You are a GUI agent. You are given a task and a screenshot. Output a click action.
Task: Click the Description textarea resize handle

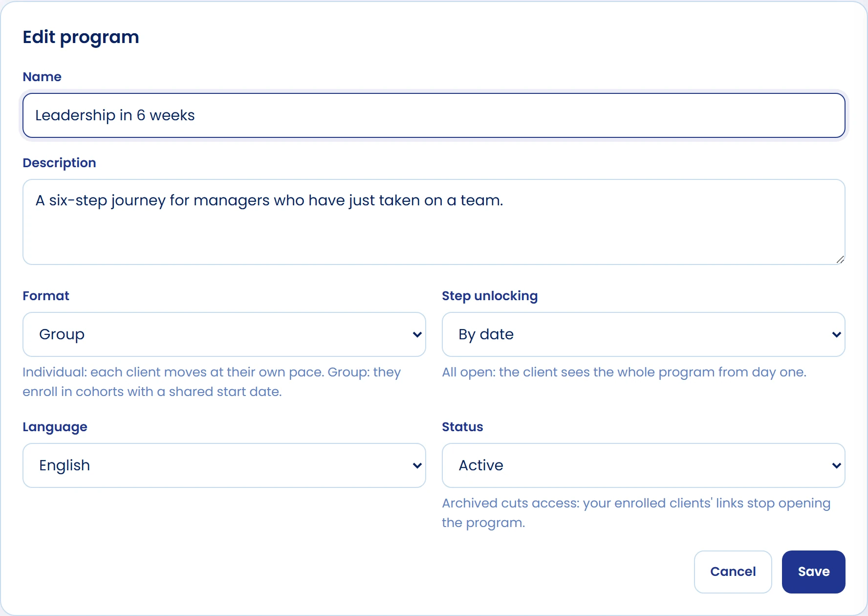(x=840, y=260)
